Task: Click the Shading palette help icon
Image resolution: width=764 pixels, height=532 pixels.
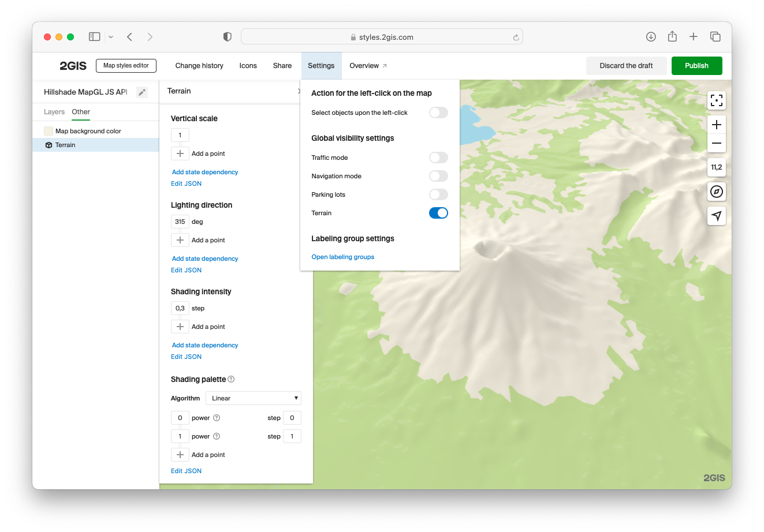Action: point(231,379)
